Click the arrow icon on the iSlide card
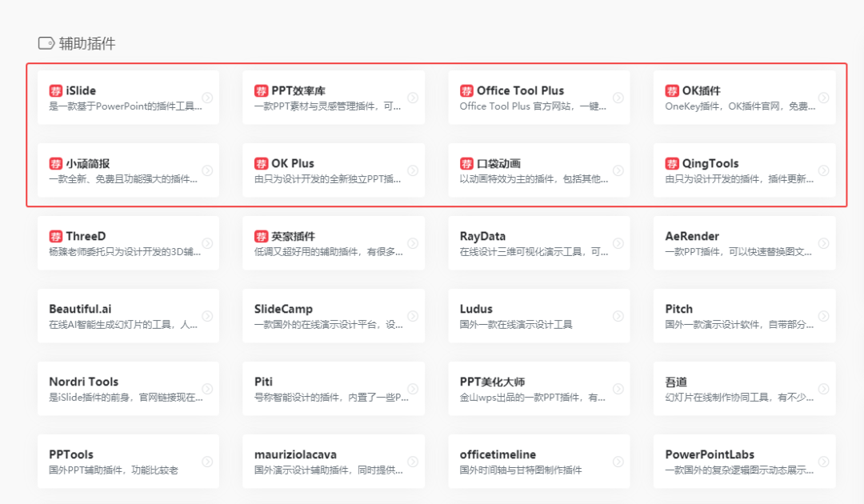864x504 pixels. tap(207, 98)
